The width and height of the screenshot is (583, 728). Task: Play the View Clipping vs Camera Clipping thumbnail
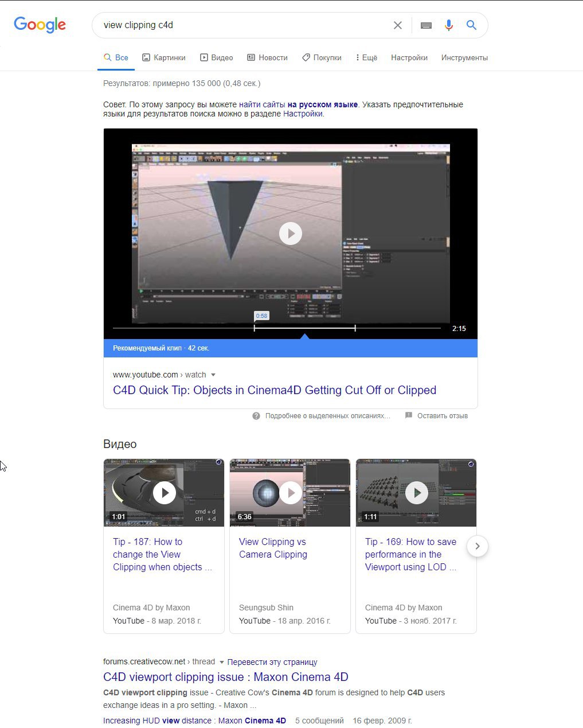290,493
